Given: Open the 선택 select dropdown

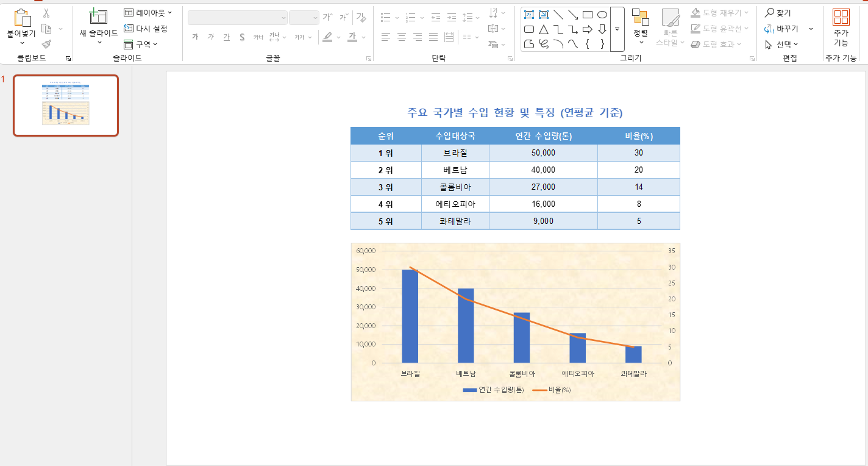Looking at the screenshot, I should [781, 45].
